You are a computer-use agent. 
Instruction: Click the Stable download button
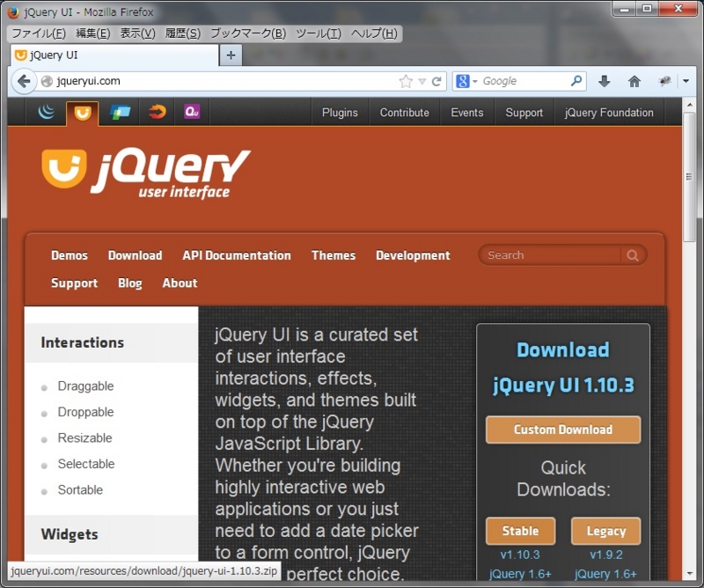point(520,531)
